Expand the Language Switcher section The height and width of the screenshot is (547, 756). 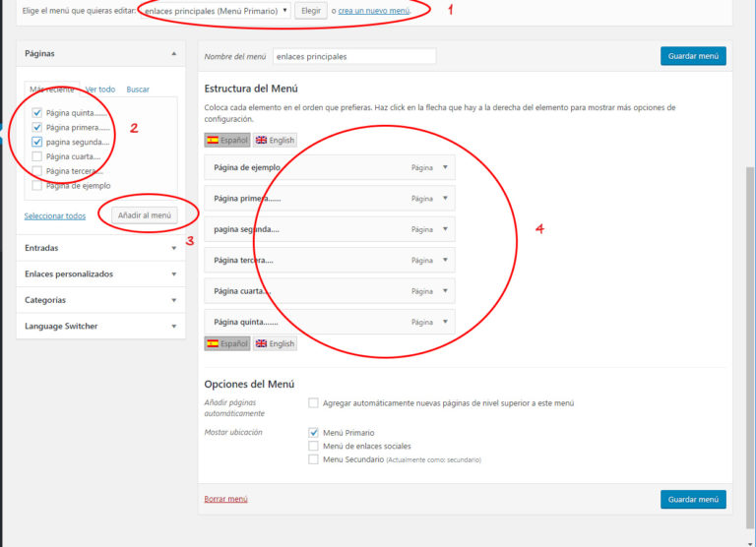[173, 326]
